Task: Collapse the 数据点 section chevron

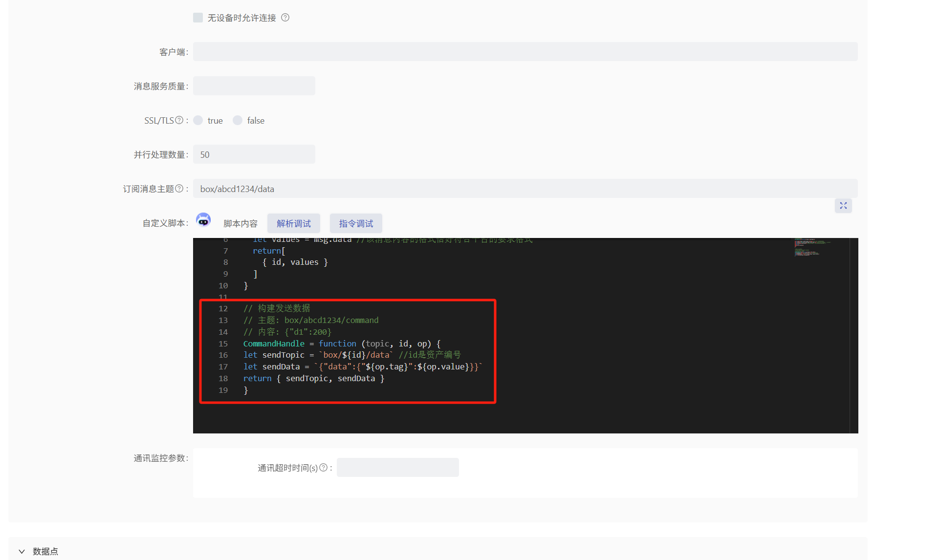Action: coord(22,551)
